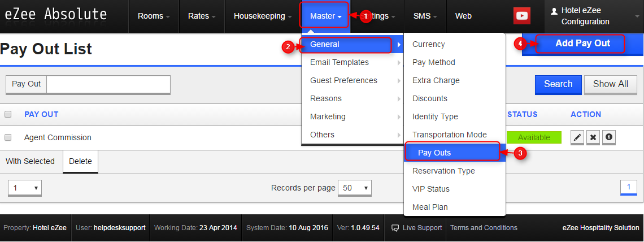
Task: Delete Agent Commission using X icon
Action: tap(593, 137)
